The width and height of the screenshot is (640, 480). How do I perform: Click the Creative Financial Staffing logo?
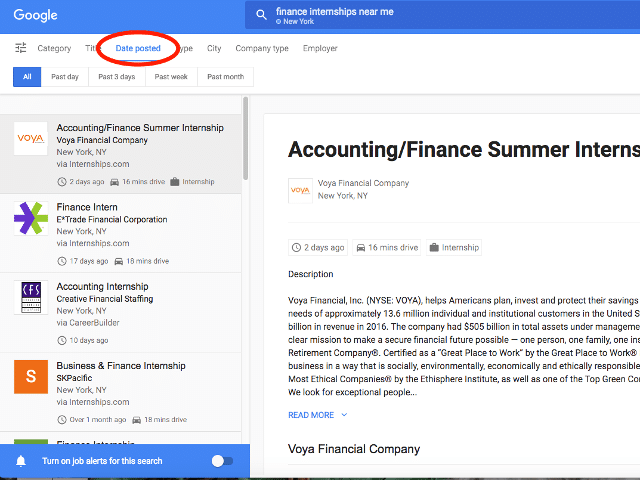point(31,297)
